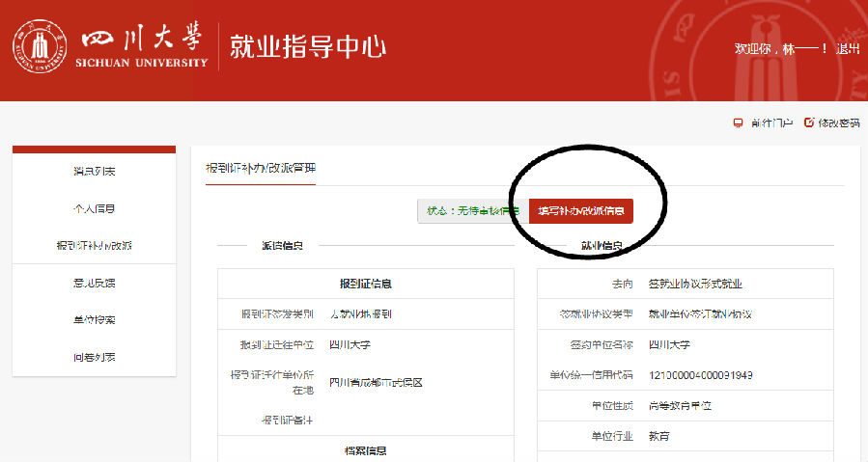Go to 报到证补办/改派 sidebar item
Screen dimensions: 868x462
pyautogui.click(x=94, y=246)
